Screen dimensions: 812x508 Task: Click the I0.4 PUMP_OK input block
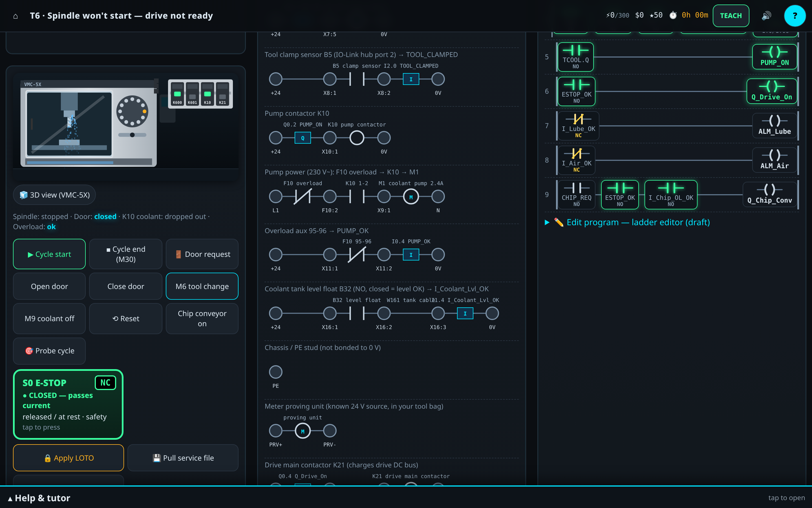tap(411, 255)
